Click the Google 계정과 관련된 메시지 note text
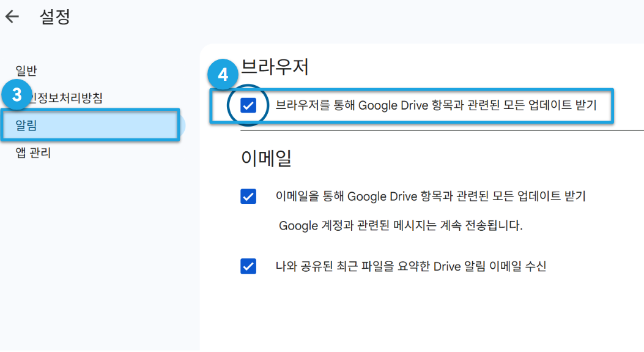The height and width of the screenshot is (352, 644). [401, 225]
